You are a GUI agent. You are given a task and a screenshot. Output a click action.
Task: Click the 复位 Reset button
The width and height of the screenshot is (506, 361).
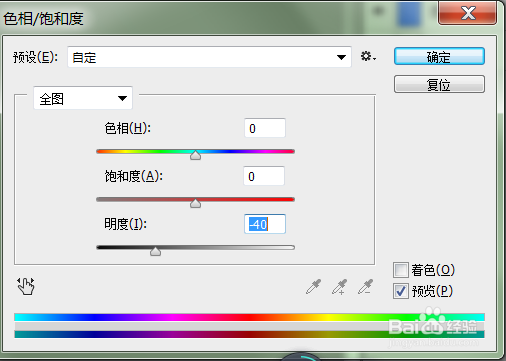(439, 84)
